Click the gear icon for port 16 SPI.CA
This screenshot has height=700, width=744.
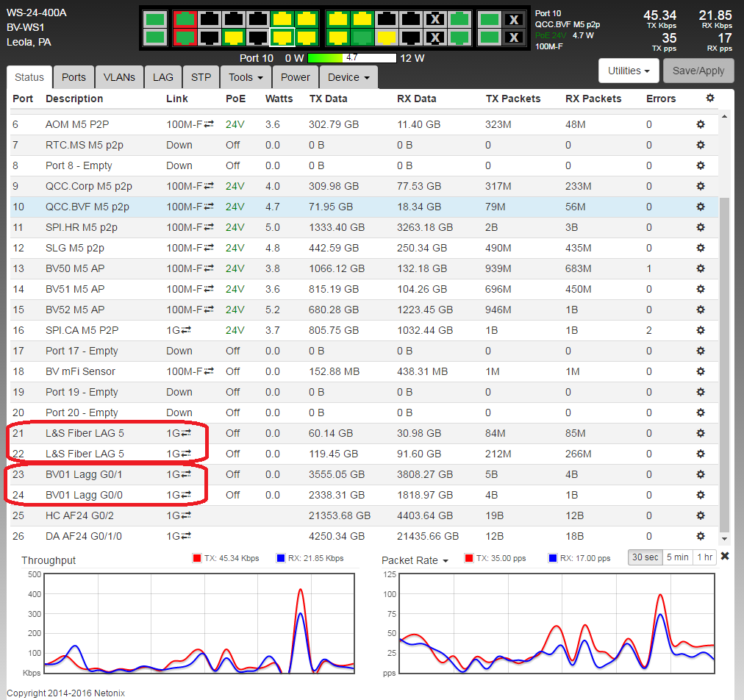701,330
